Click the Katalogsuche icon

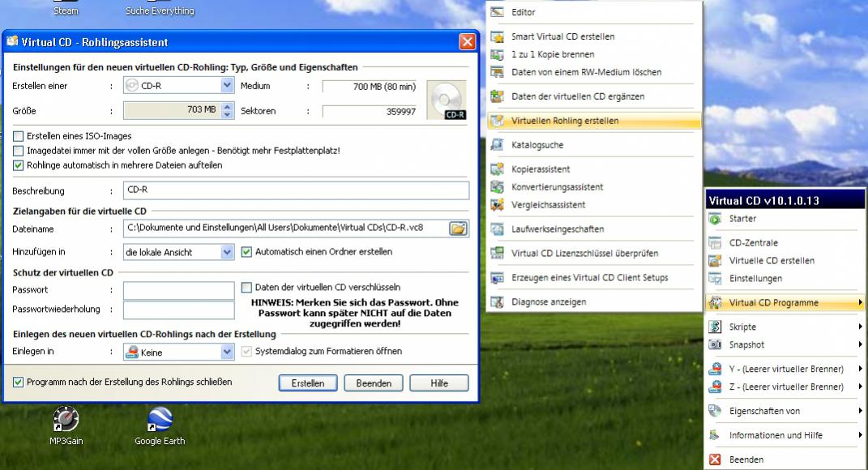pos(497,145)
